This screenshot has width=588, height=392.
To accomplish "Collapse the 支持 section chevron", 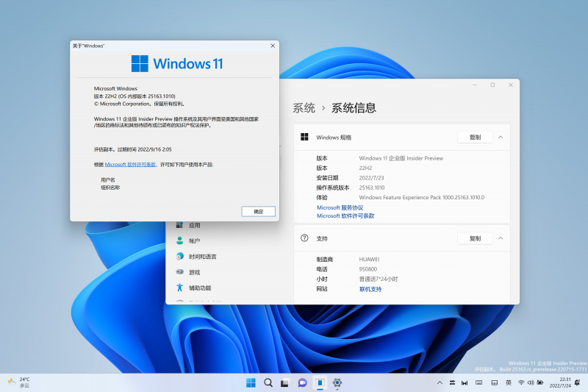I will (x=501, y=238).
